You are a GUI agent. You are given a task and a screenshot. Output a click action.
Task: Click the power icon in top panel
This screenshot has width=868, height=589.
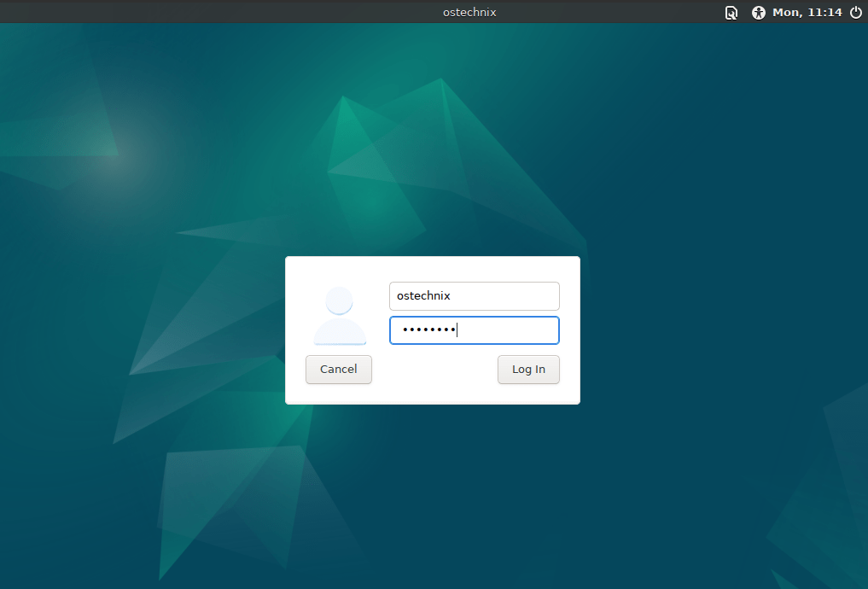pos(856,12)
